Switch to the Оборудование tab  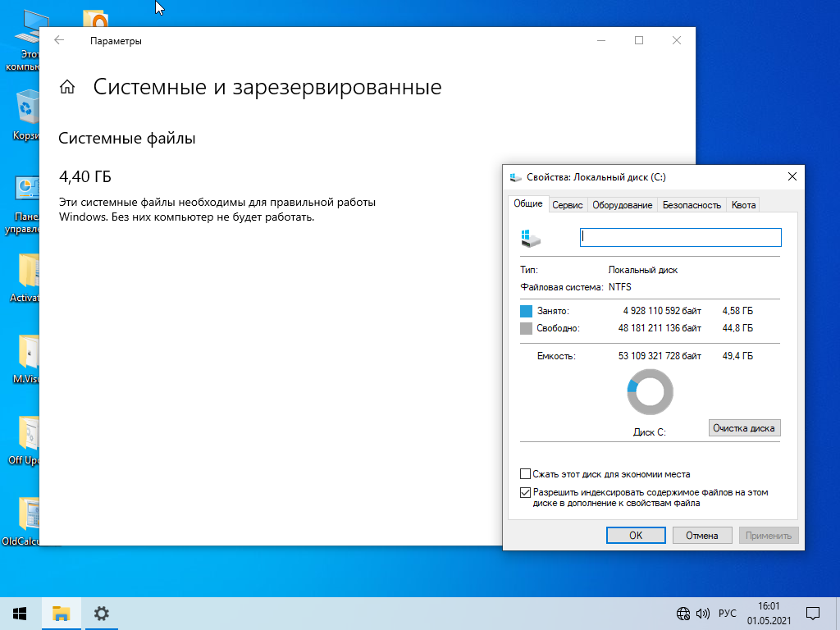click(x=622, y=204)
